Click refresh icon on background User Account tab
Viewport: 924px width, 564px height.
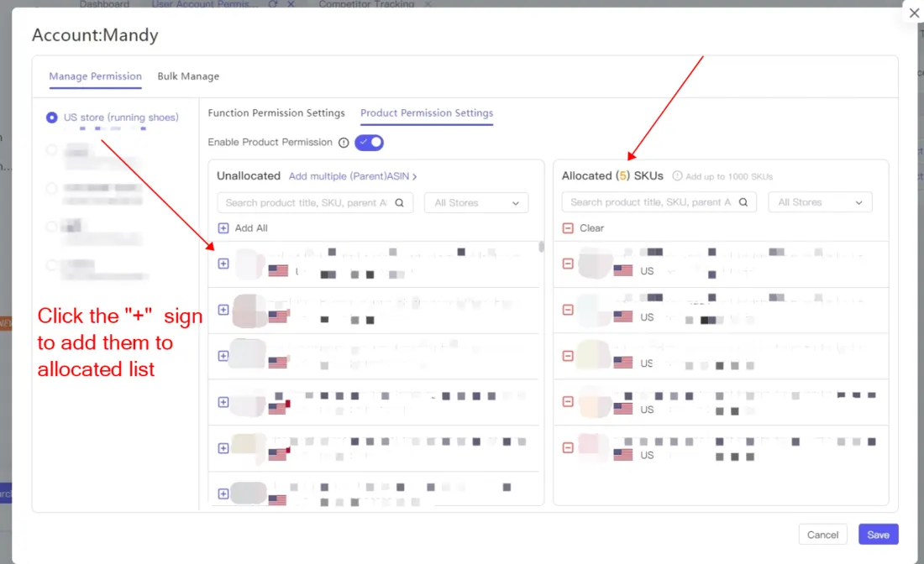273,3
